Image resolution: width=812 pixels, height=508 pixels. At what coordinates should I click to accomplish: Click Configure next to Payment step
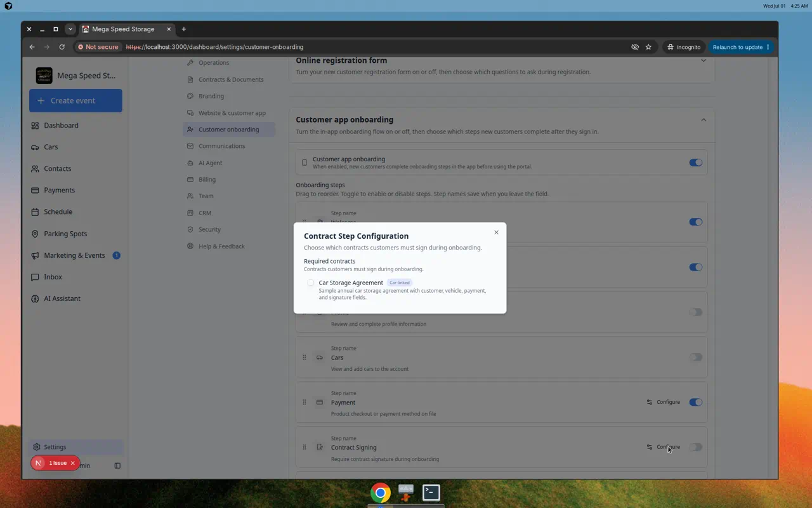pyautogui.click(x=663, y=402)
